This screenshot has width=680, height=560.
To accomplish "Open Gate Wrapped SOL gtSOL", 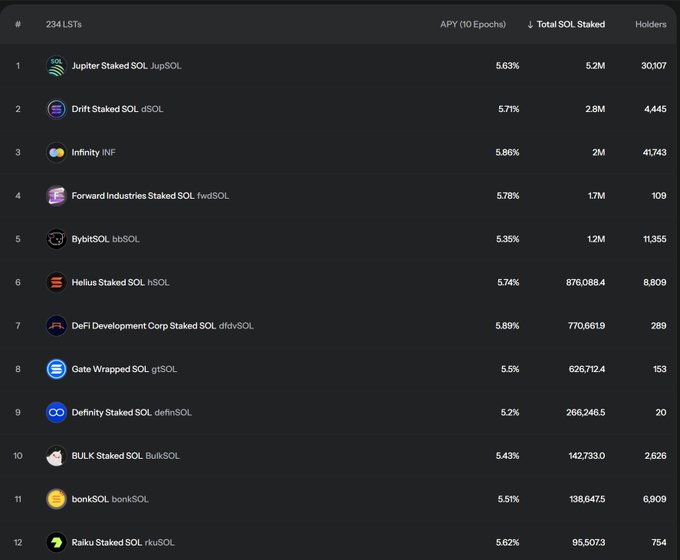I will click(124, 369).
